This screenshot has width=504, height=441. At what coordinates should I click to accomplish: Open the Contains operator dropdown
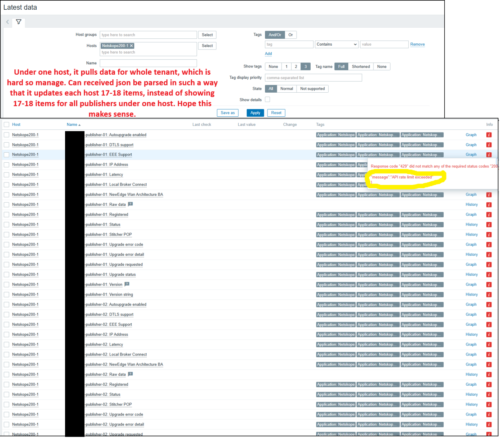[336, 44]
